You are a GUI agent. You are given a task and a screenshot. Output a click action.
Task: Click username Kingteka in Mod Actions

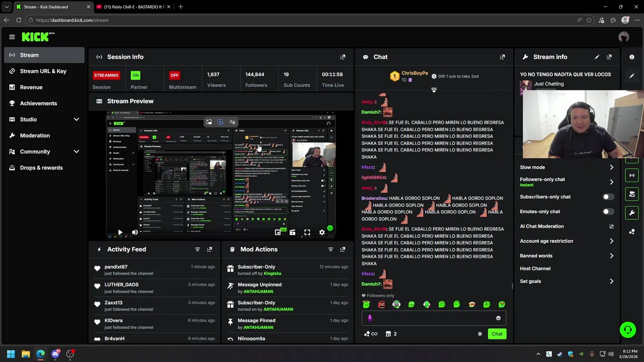[272, 274]
